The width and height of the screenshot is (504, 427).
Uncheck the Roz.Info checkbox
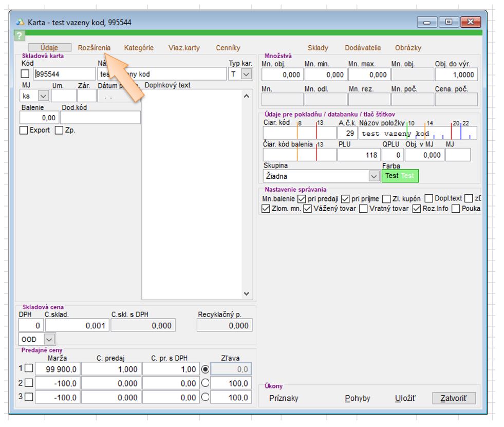[417, 209]
